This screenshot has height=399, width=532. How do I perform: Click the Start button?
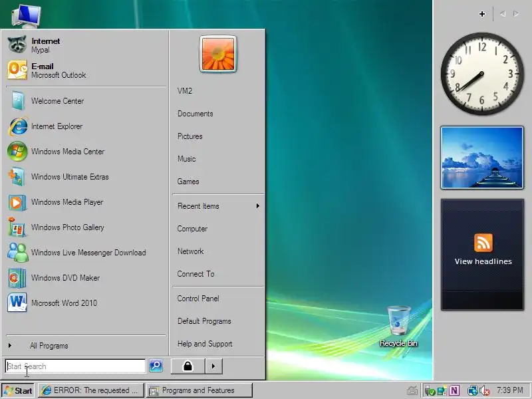point(18,390)
